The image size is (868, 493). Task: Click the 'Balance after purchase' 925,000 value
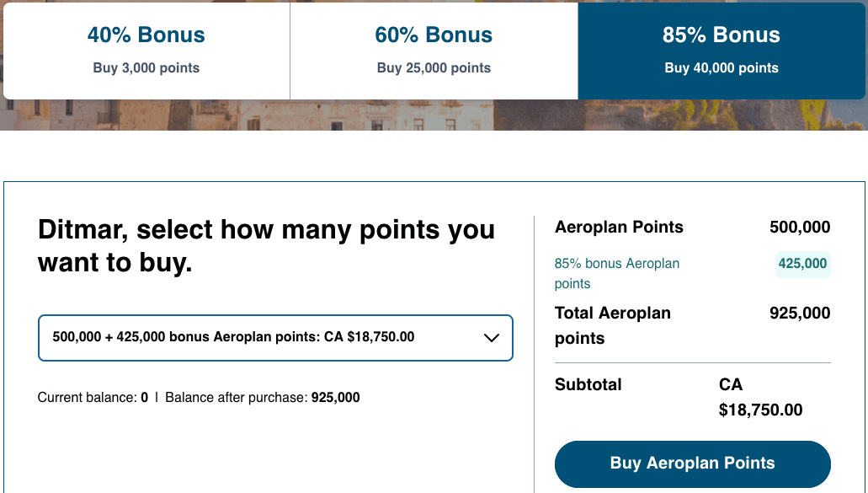pos(335,398)
